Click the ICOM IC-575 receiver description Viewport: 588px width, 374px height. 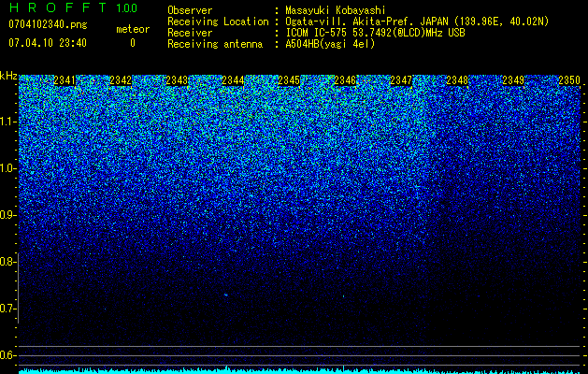point(375,33)
